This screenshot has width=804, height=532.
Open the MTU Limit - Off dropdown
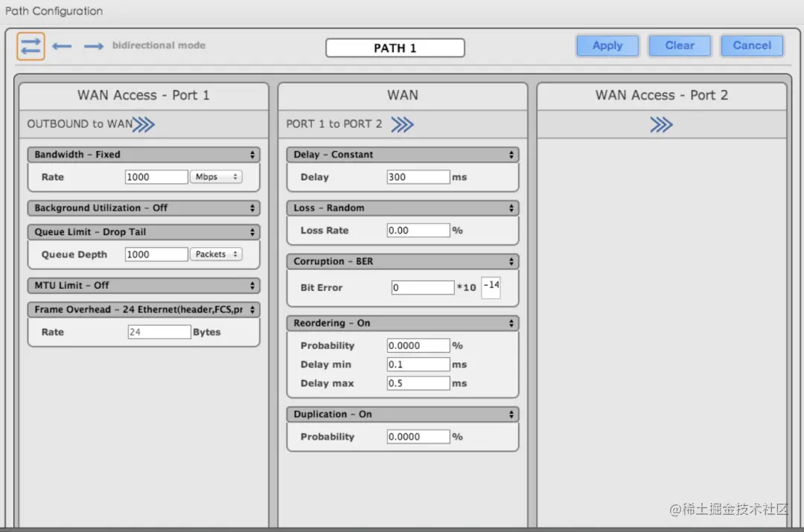144,286
